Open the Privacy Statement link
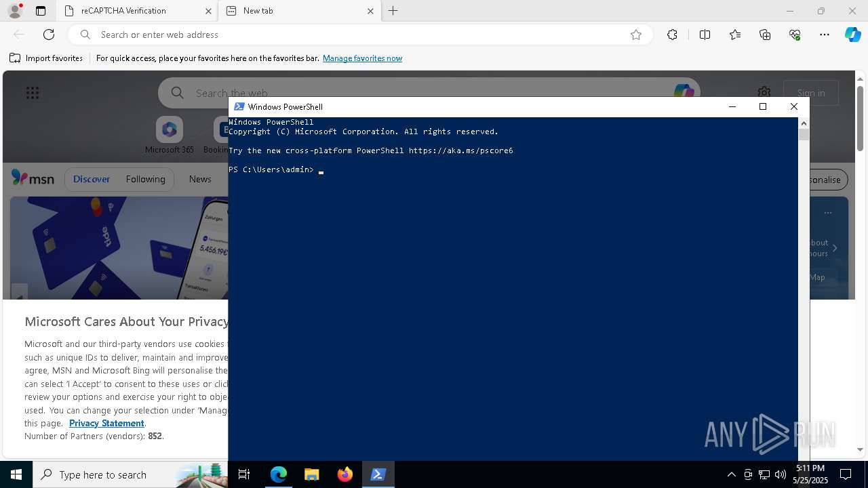Screen dimensions: 868x488 (106, 423)
